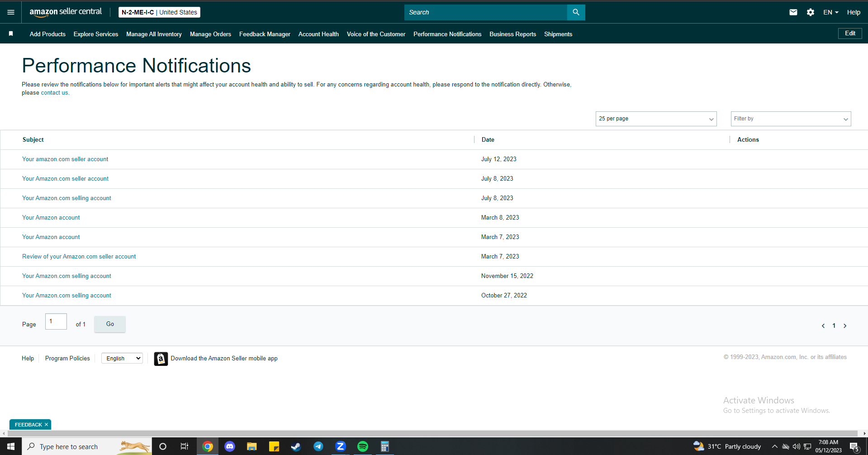
Task: Click the page number input box
Action: click(x=56, y=321)
